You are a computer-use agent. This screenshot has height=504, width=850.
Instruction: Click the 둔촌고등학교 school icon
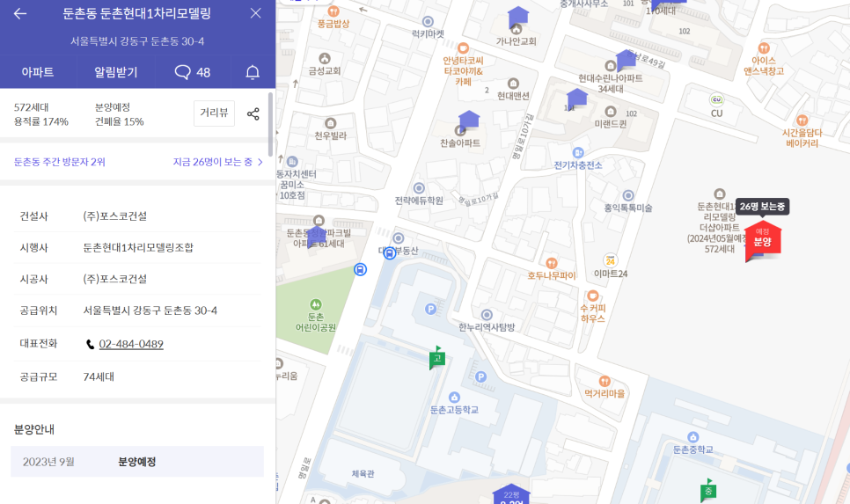(x=454, y=398)
